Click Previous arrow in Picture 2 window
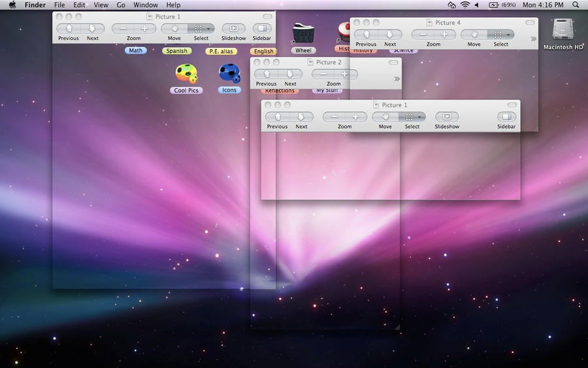Image resolution: width=588 pixels, height=368 pixels. pyautogui.click(x=267, y=75)
